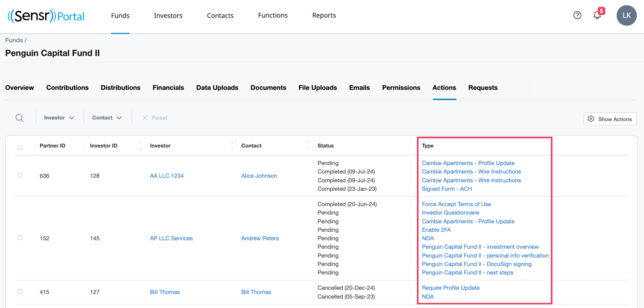Click the Partner ID column header
This screenshot has height=308, width=644.
coord(52,146)
